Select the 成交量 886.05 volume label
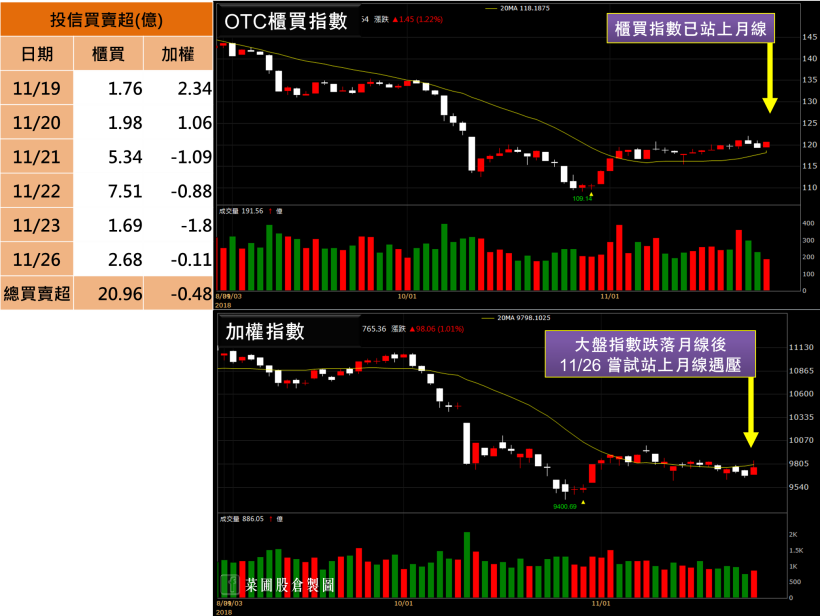Screen dimensions: 820x616 pos(241,519)
